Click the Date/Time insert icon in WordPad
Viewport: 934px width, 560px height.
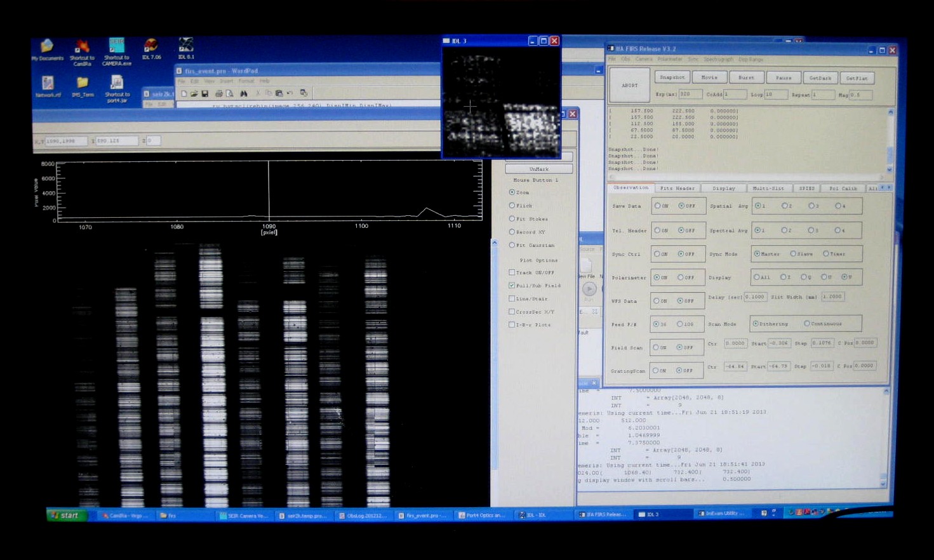(304, 93)
